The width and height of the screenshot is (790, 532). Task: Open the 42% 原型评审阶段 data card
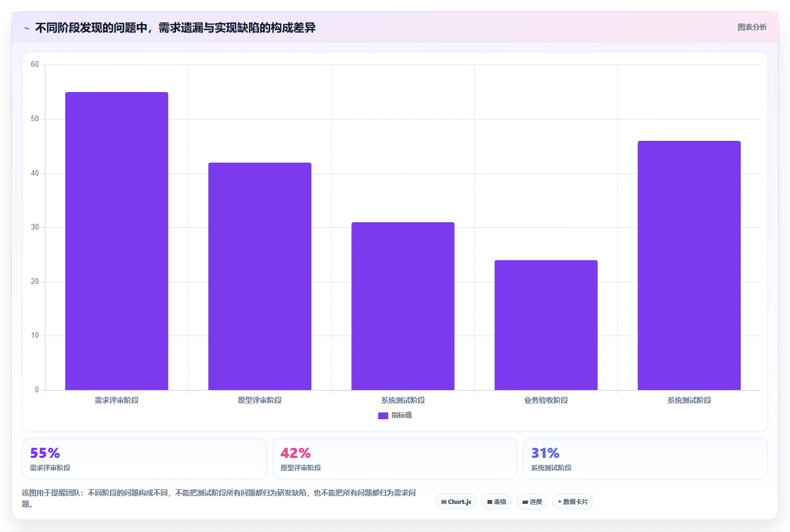(x=394, y=458)
